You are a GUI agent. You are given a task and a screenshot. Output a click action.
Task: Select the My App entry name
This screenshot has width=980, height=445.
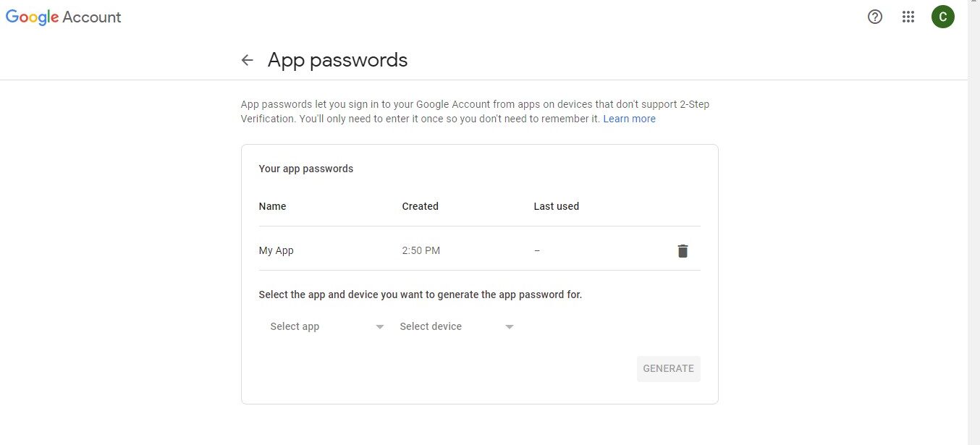276,250
